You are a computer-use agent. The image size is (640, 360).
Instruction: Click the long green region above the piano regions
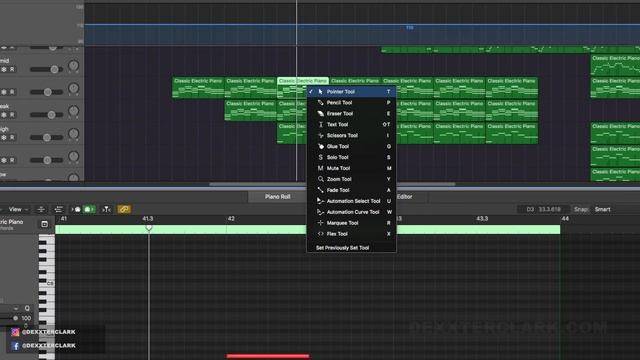click(510, 50)
